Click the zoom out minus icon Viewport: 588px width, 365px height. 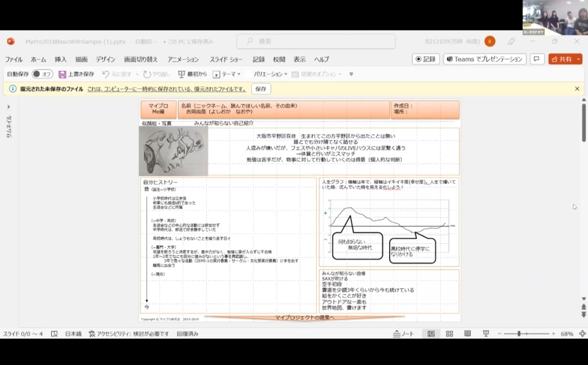499,333
